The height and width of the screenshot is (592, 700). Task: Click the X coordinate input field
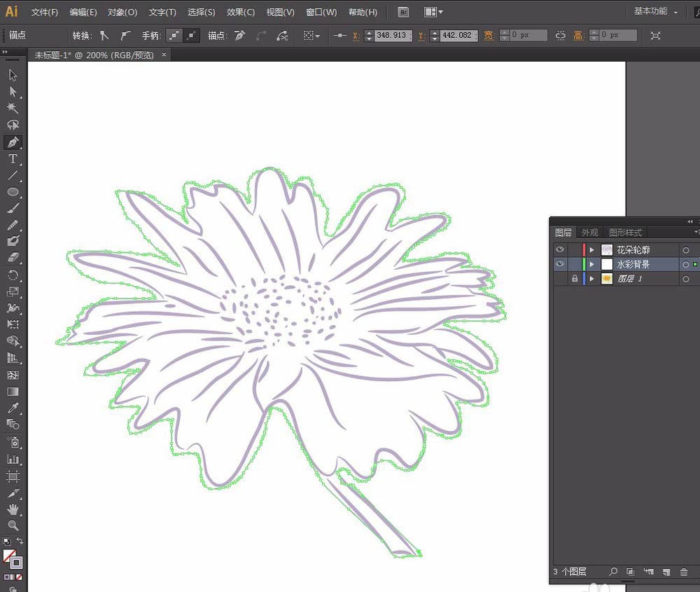pyautogui.click(x=392, y=35)
